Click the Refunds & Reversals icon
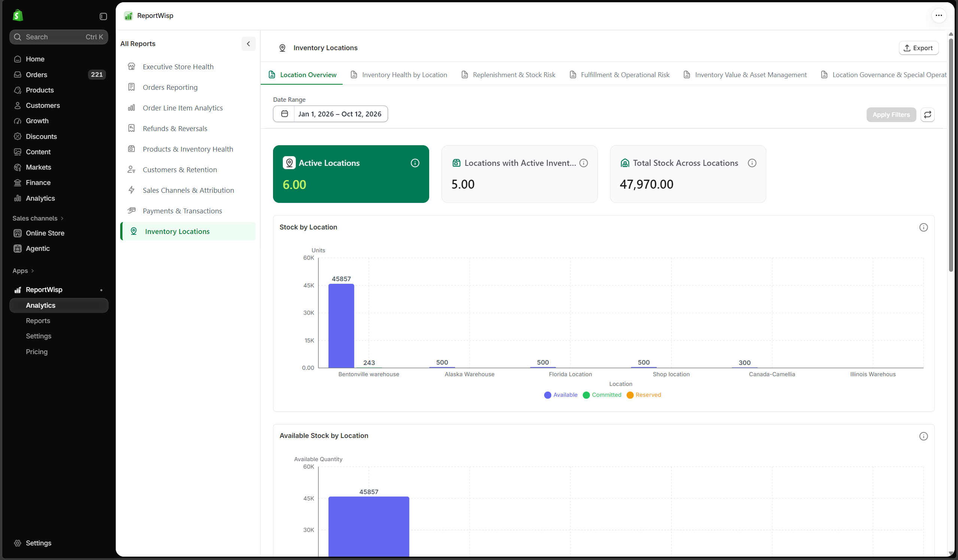958x560 pixels. (x=131, y=128)
